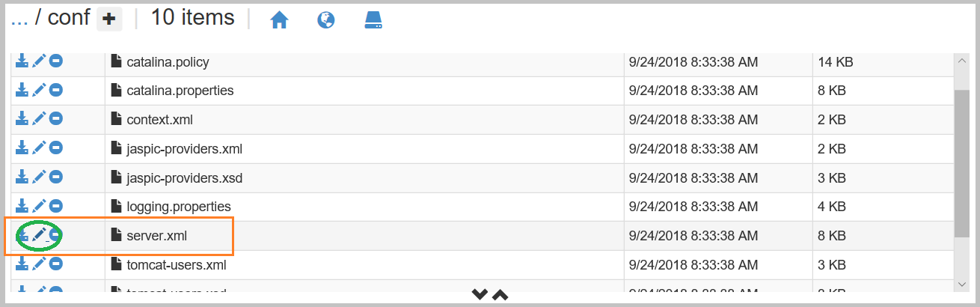Expand the panel with the down chevron
This screenshot has height=307, width=980.
480,294
